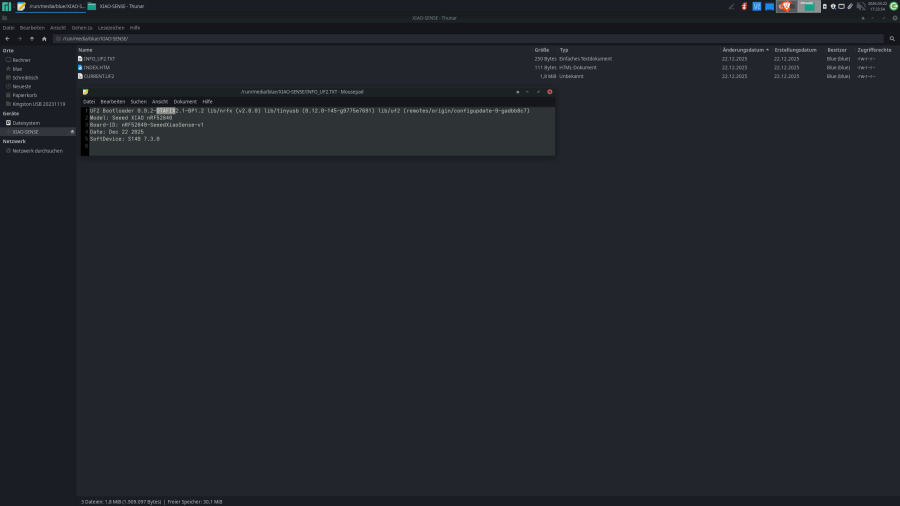Open the Manjaro application menu

click(6, 6)
